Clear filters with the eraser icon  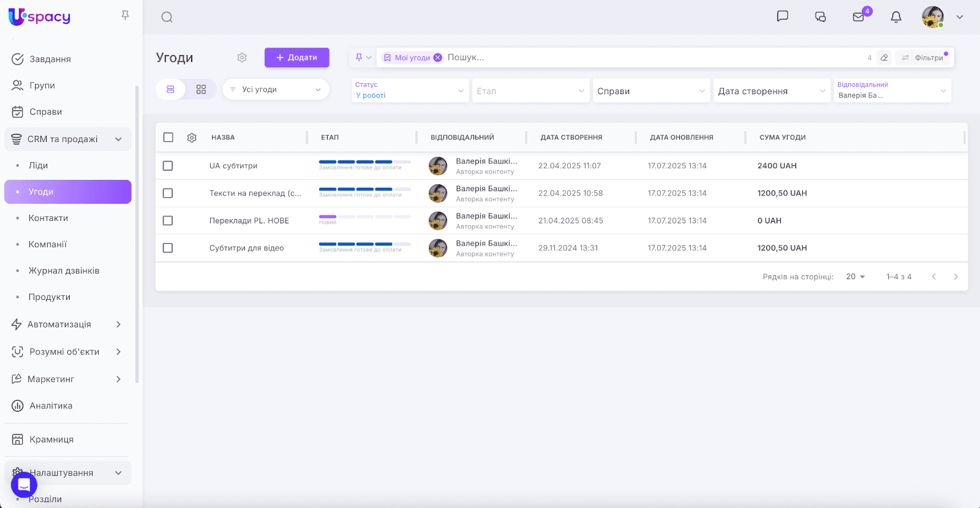[884, 58]
